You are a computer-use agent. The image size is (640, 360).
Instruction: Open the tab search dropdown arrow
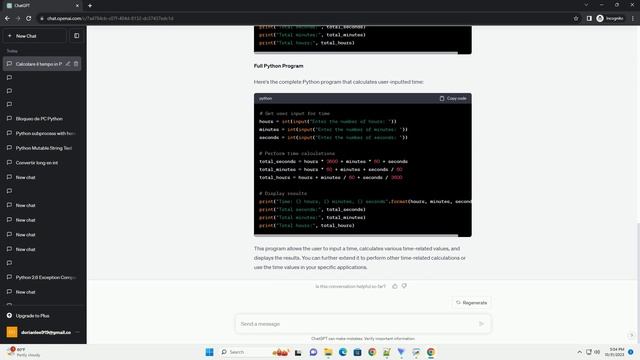click(586, 5)
